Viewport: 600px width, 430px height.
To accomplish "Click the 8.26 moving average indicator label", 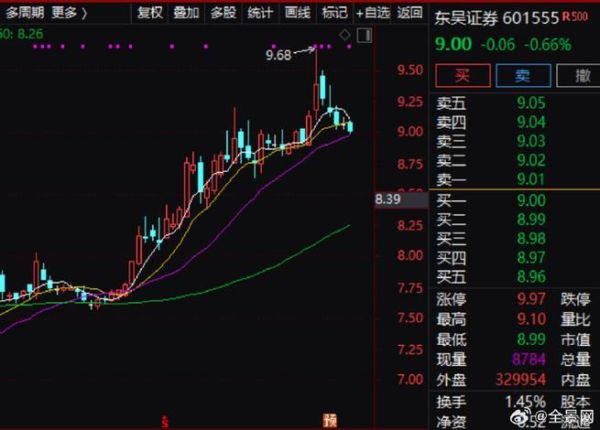I will (x=30, y=34).
